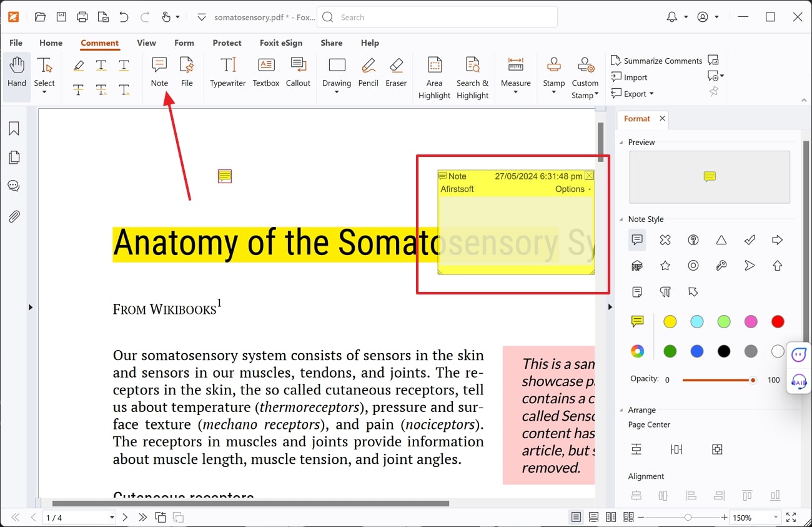Open the note's Options menu
The image size is (812, 527).
click(x=573, y=189)
